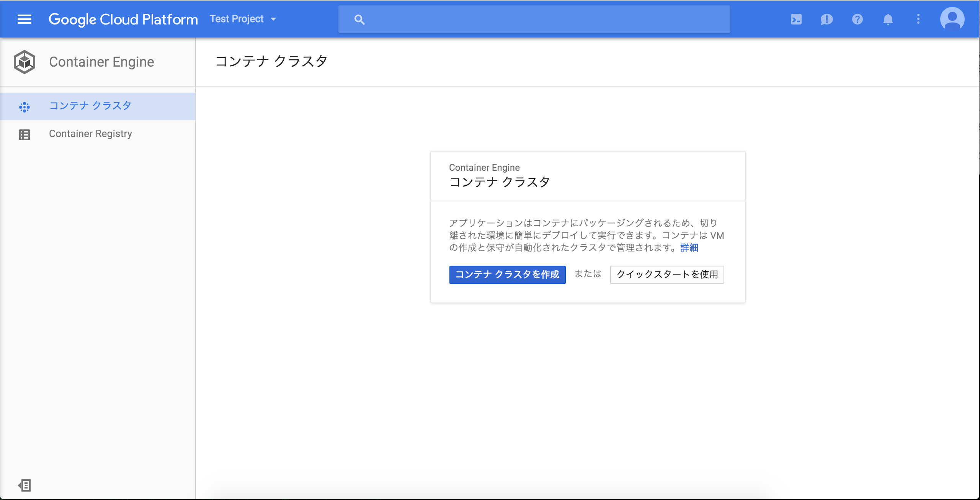This screenshot has height=500, width=980.
Task: Click the Container Engine sidebar heading
Action: pyautogui.click(x=101, y=62)
